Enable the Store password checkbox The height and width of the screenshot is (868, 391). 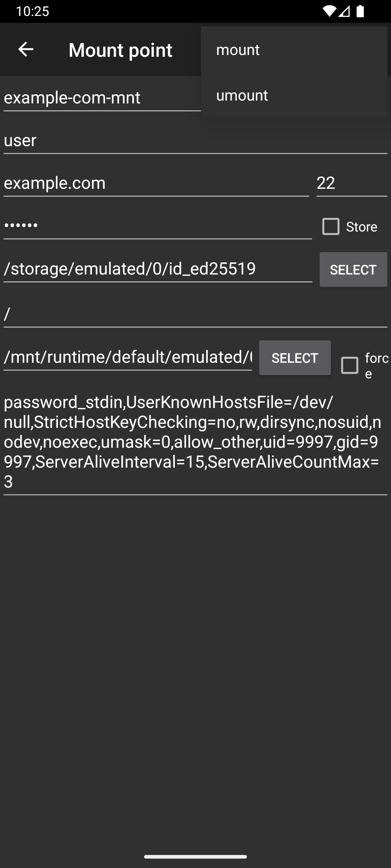331,226
